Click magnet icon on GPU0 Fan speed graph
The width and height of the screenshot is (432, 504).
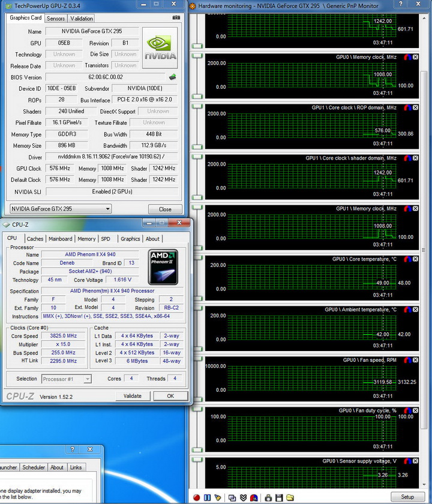point(407,360)
